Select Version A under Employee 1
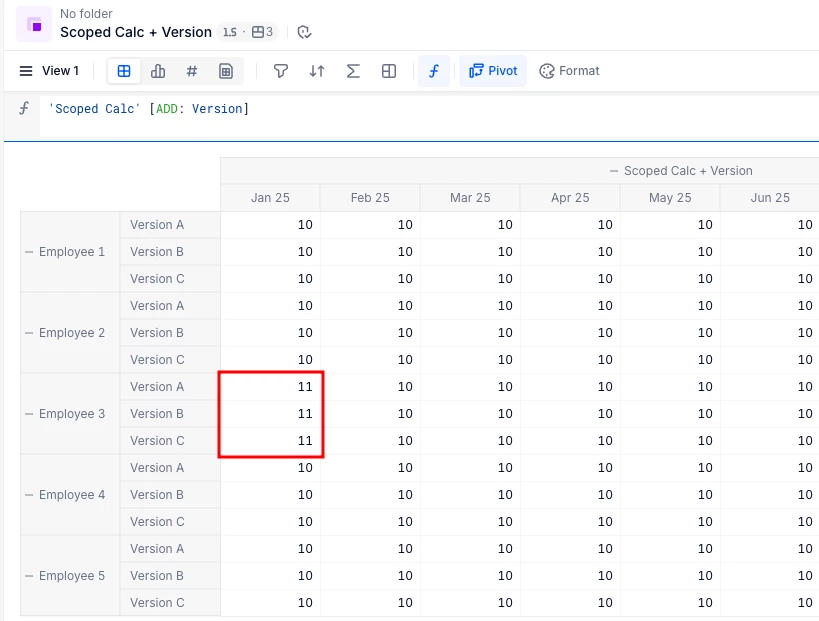The width and height of the screenshot is (819, 621). point(170,225)
